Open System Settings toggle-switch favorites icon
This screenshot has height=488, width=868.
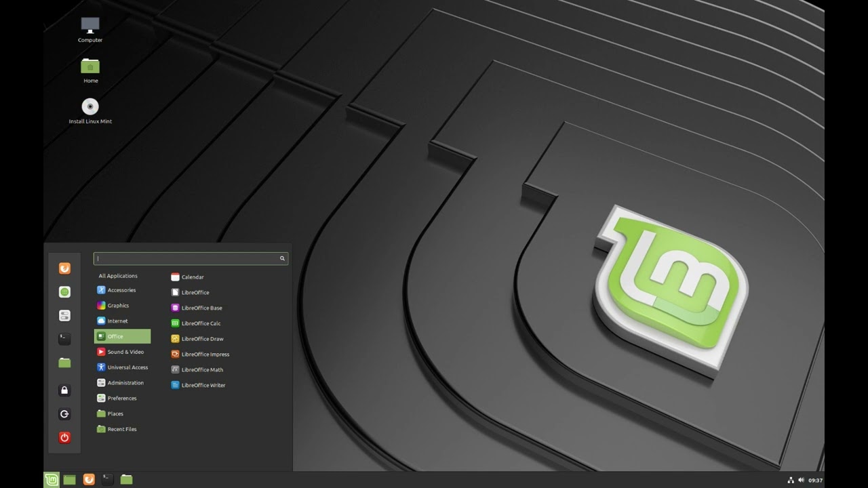point(64,315)
